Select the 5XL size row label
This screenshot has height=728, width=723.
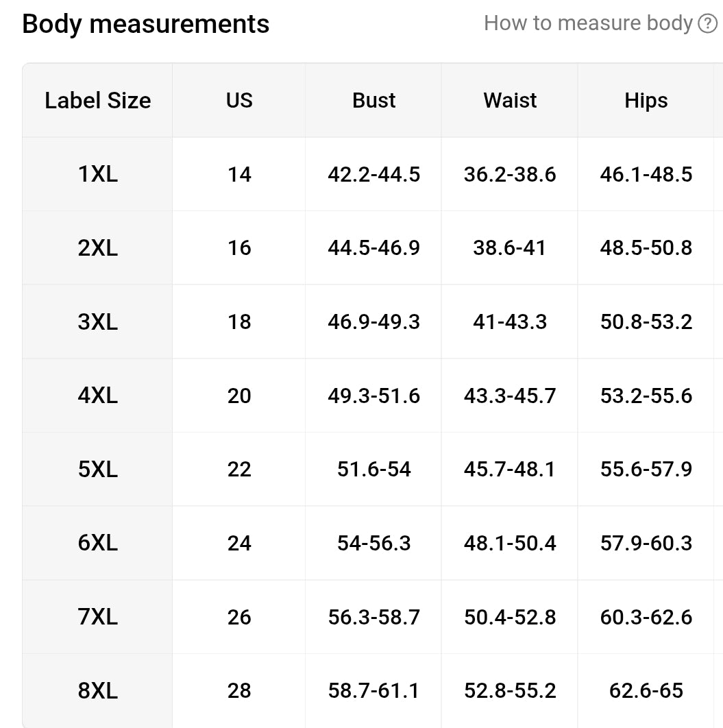[98, 469]
